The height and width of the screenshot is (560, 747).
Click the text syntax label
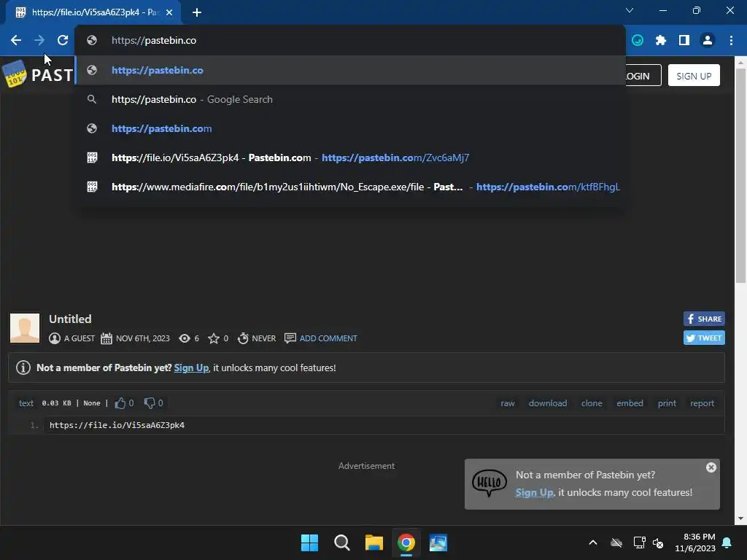click(26, 403)
